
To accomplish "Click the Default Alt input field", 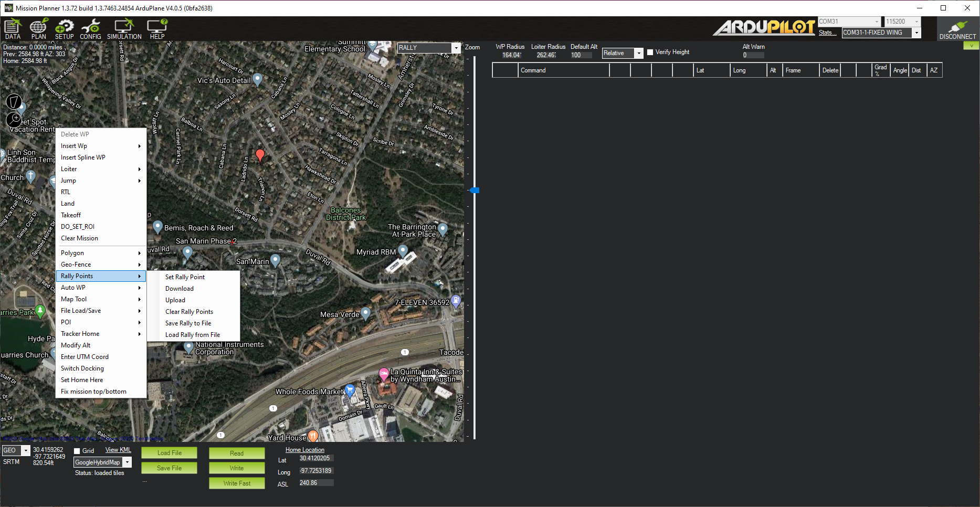I will (x=581, y=55).
